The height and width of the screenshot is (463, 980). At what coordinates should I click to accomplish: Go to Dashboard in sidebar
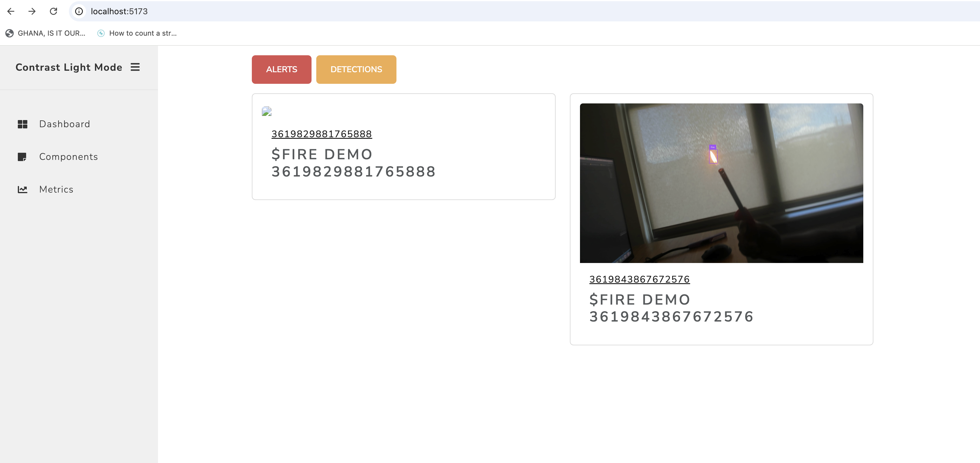(64, 124)
